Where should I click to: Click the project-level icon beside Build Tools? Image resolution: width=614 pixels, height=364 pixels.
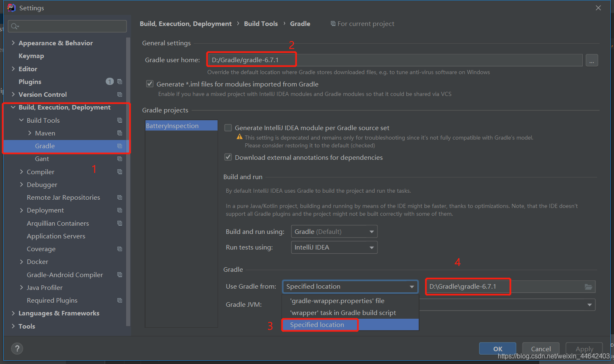point(120,120)
